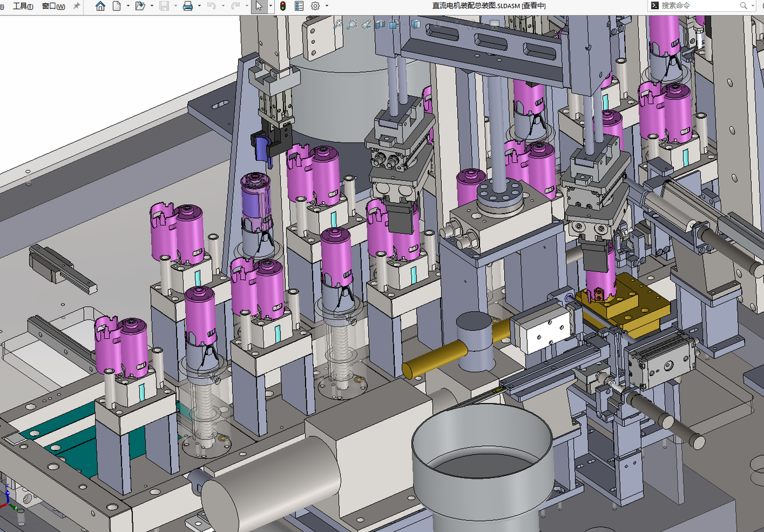Activate the Section View icon
This screenshot has width=764, height=532.
(380, 24)
